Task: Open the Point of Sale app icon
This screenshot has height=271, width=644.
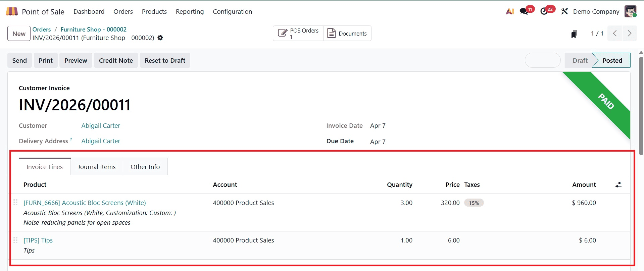Action: [x=12, y=11]
